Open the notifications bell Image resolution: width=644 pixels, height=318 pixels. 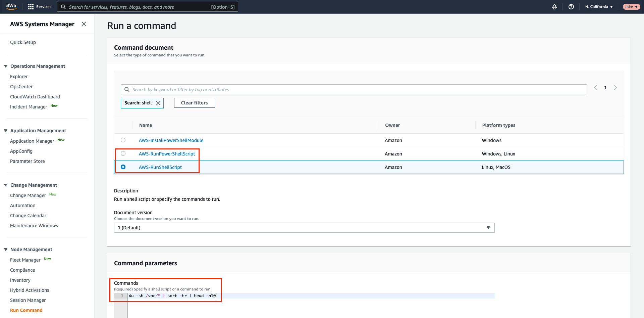(554, 7)
